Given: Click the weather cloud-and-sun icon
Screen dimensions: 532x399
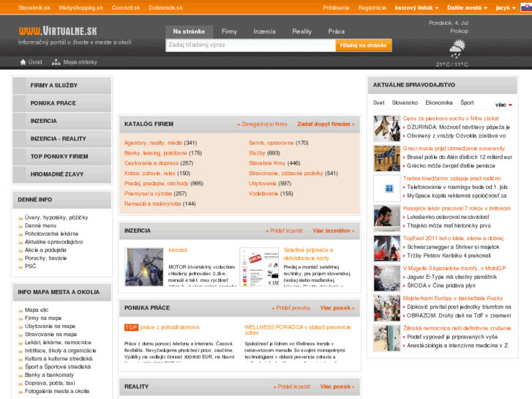Looking at the screenshot, I should [x=457, y=48].
